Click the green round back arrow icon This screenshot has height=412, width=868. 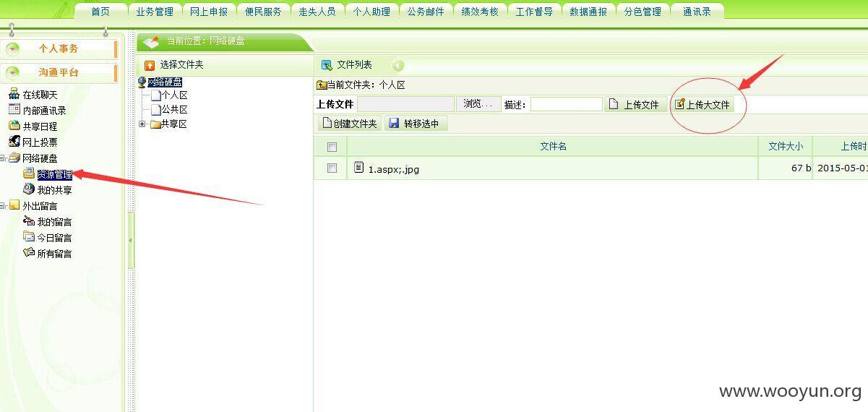pyautogui.click(x=398, y=66)
